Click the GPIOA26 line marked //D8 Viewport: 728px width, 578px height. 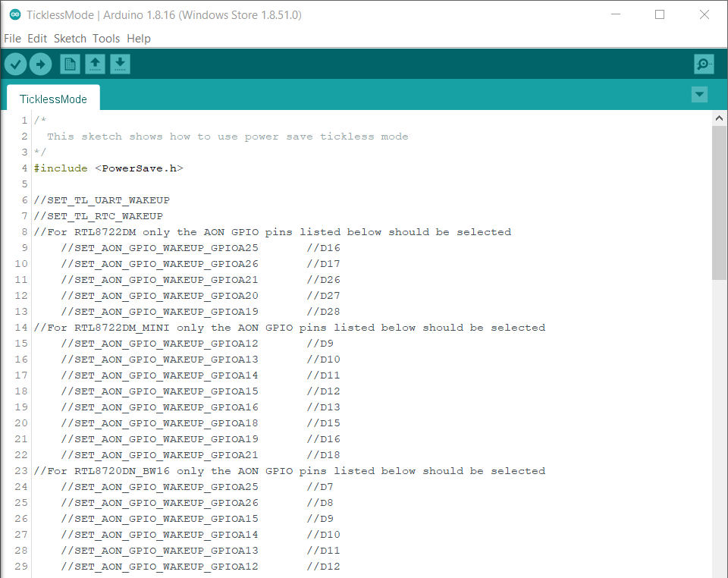(197, 503)
